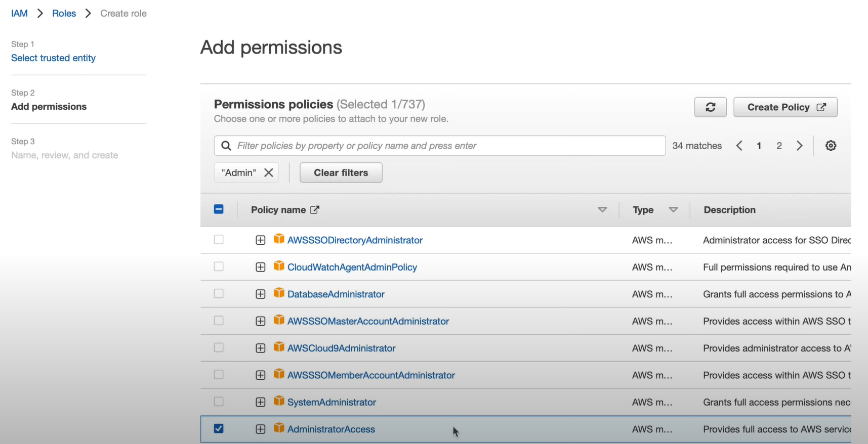Click the search magnifier icon
The width and height of the screenshot is (868, 444).
[226, 146]
